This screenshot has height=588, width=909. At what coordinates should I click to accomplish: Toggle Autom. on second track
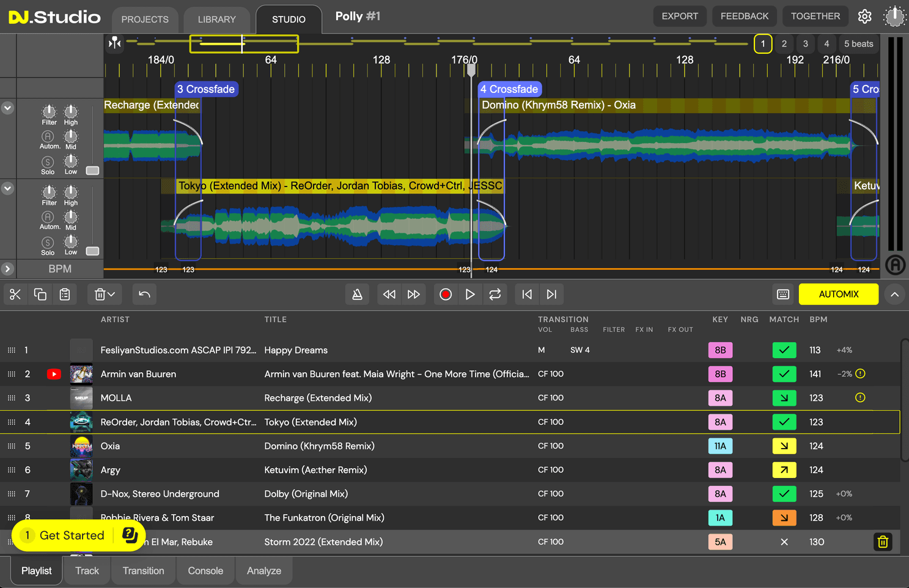click(48, 217)
